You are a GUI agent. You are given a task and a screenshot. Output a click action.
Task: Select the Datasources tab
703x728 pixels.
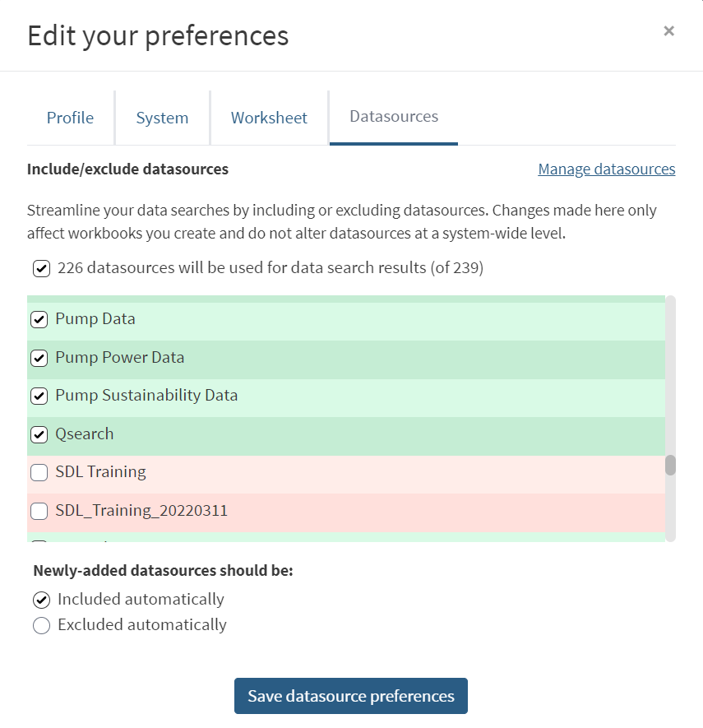click(x=394, y=117)
